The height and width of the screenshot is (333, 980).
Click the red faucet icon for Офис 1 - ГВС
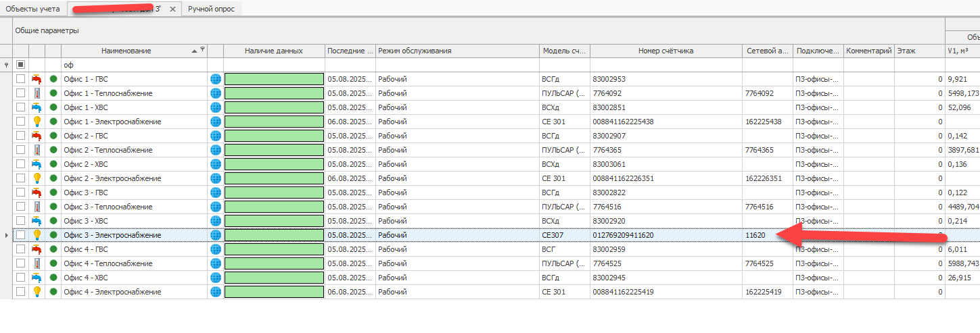37,79
